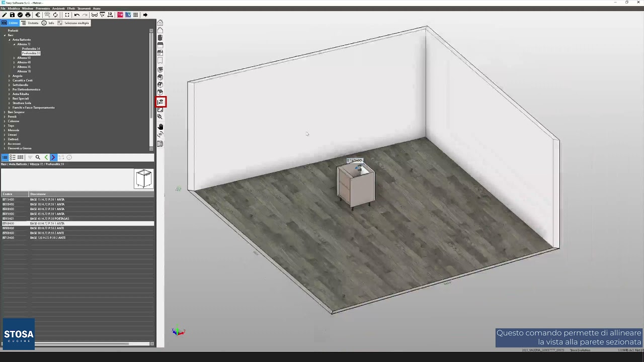Select Profondità 34 tree item
The height and width of the screenshot is (362, 644).
coord(31,49)
